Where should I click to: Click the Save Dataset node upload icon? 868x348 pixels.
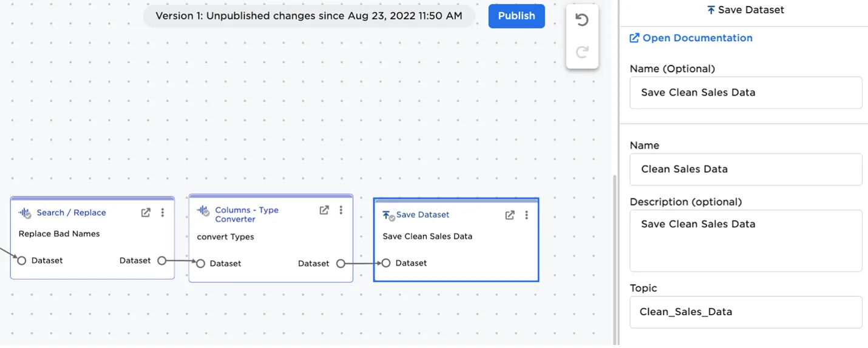387,215
